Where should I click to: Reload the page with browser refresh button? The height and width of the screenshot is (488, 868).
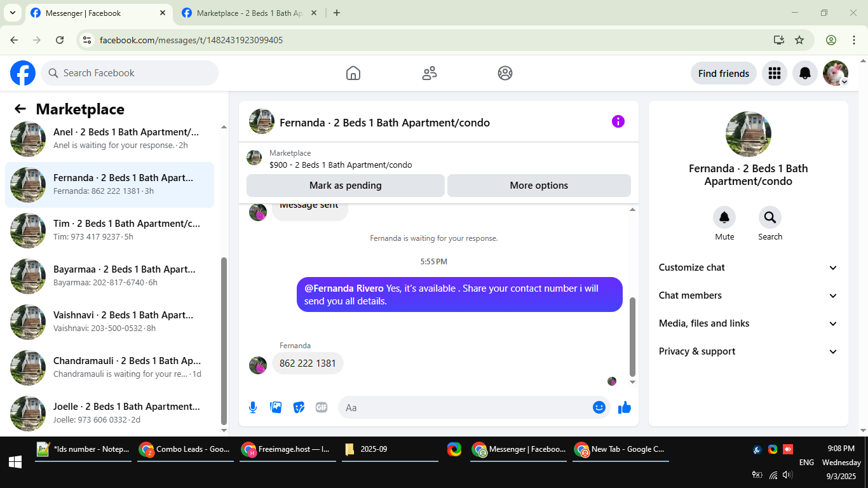(x=60, y=40)
